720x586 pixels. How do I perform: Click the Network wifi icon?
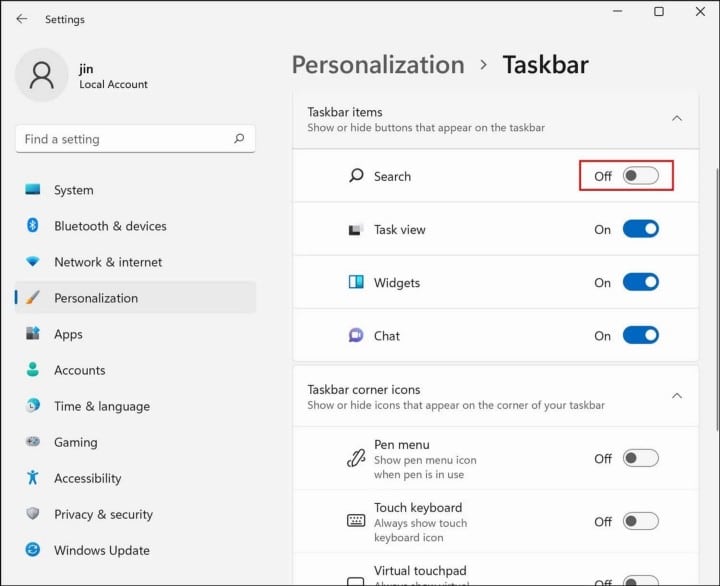coord(33,261)
